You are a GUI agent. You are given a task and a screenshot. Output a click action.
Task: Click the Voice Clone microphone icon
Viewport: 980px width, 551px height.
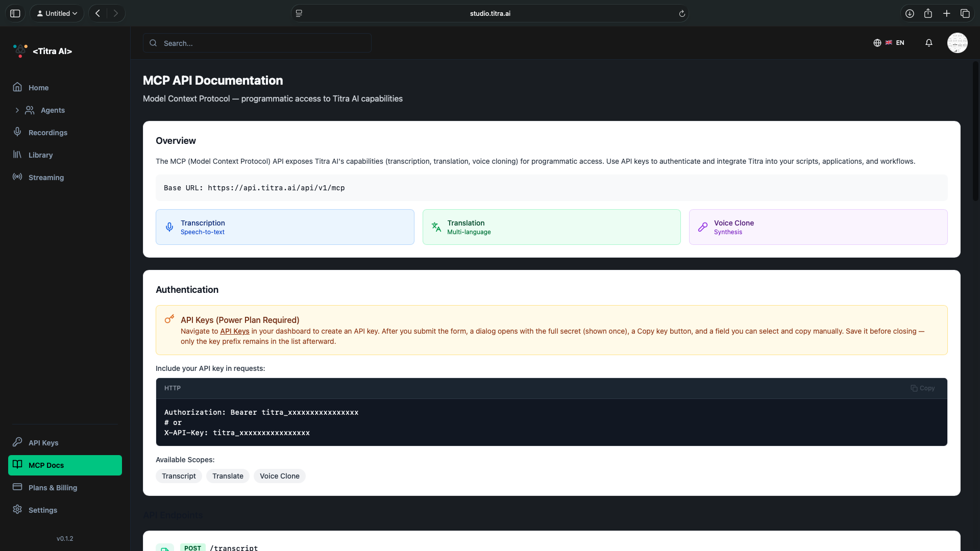(703, 227)
